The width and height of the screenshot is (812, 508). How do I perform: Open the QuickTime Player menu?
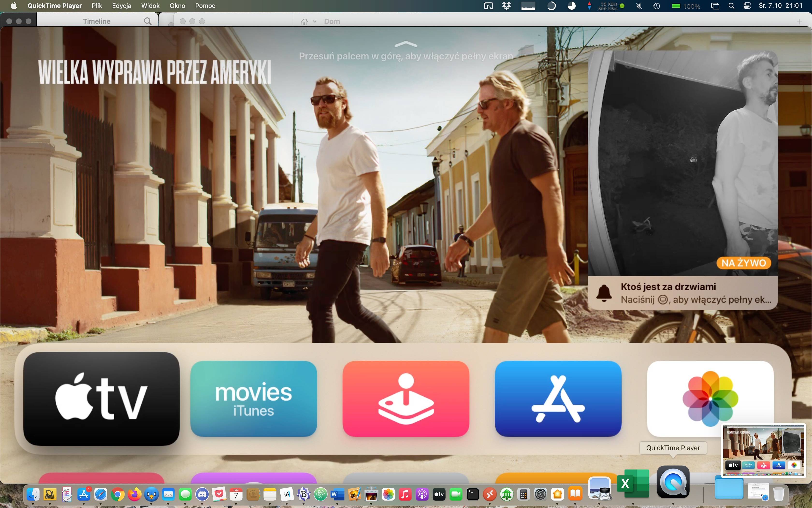pyautogui.click(x=55, y=6)
